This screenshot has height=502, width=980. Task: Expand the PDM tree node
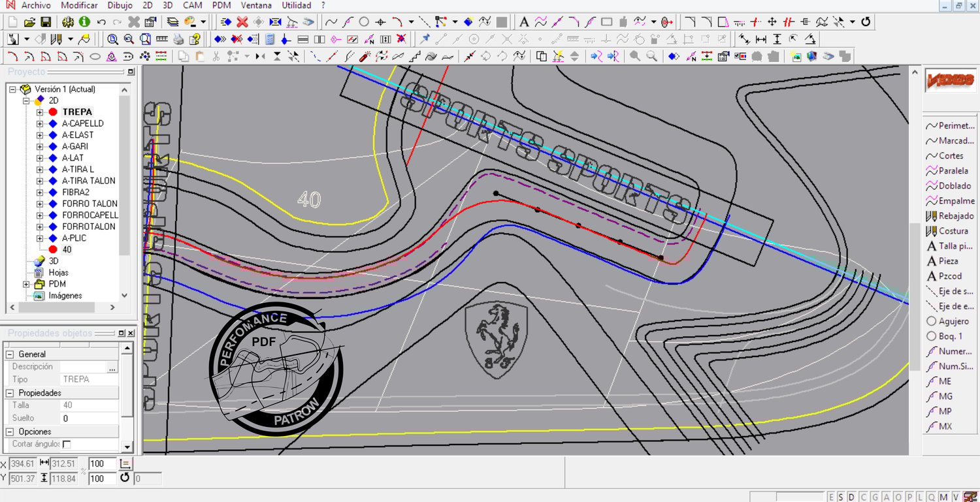click(27, 284)
